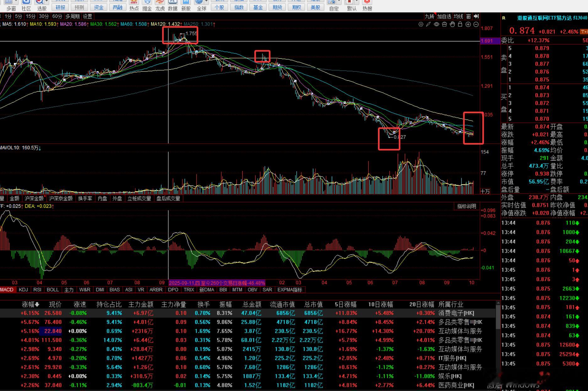This screenshot has height=391, width=588.
Task: Select the drawing pen tool above chart
Action: (429, 24)
